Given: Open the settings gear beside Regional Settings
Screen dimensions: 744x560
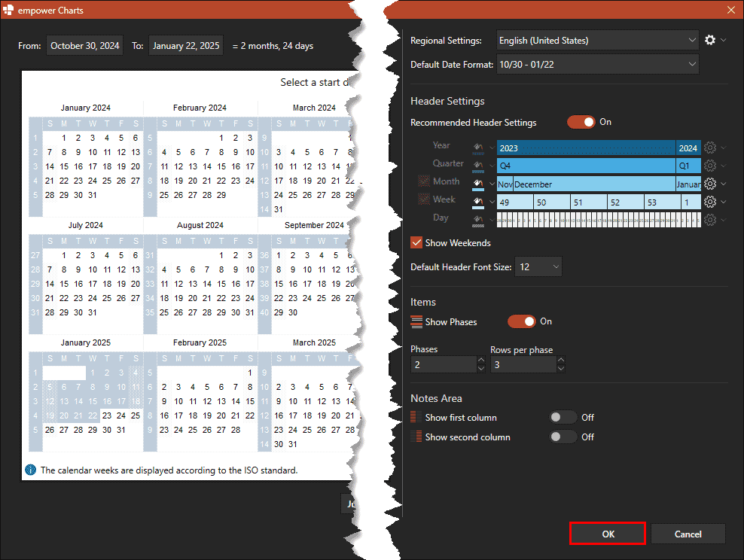Looking at the screenshot, I should click(709, 40).
